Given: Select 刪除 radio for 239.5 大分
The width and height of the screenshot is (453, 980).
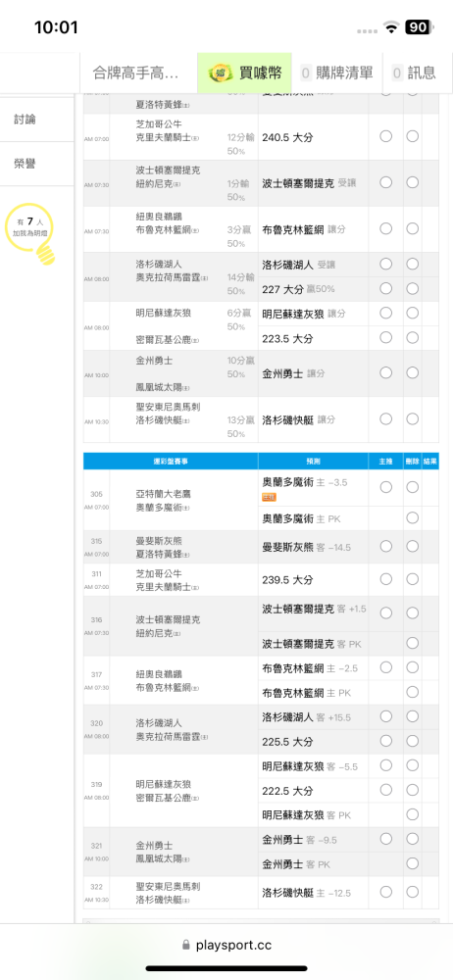Looking at the screenshot, I should click(x=413, y=579).
